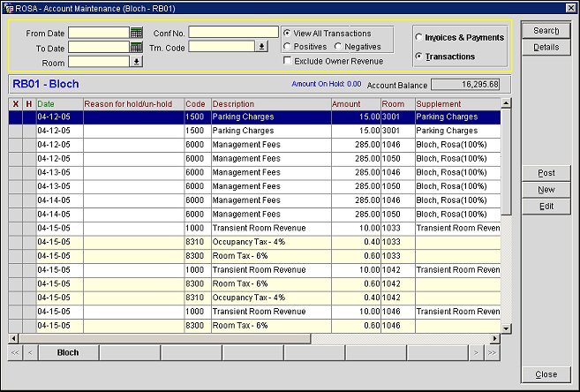Click the first-page navigation arrow at bottom
The image size is (580, 392).
pyautogui.click(x=15, y=353)
